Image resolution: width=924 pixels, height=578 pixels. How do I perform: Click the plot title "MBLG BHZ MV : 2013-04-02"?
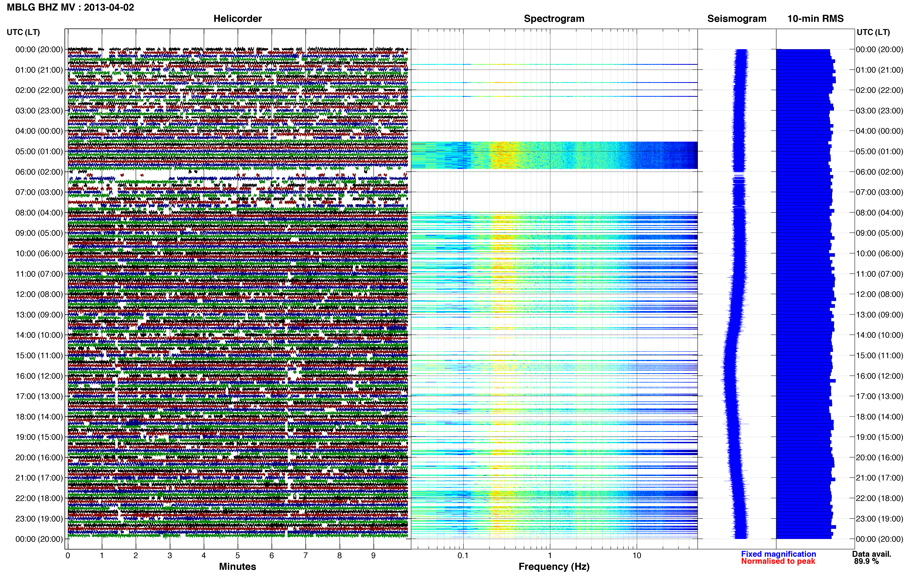pyautogui.click(x=71, y=7)
